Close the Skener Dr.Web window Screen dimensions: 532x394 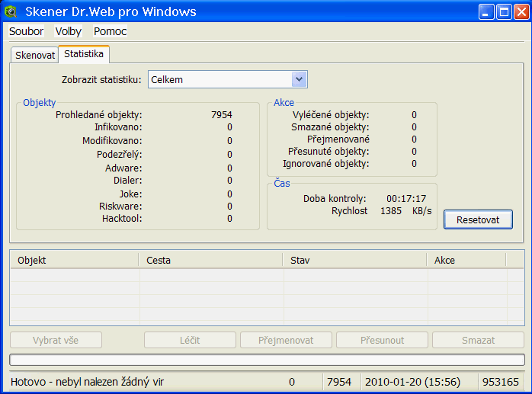[x=521, y=12]
